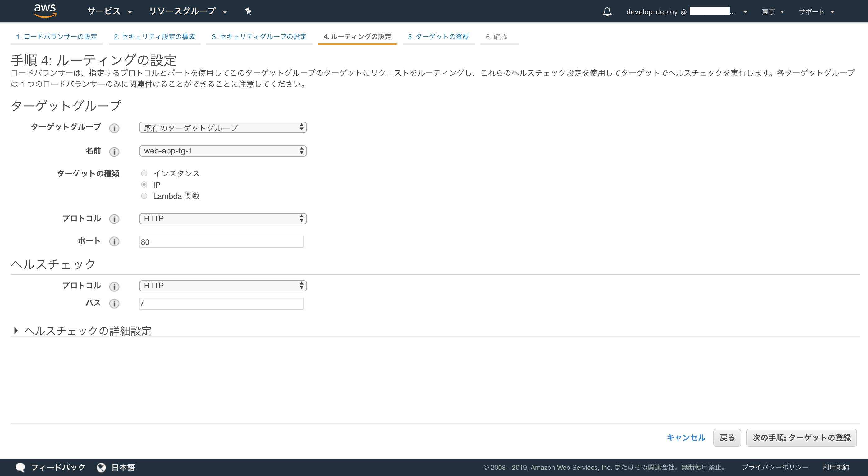Click info icon next to ターゲットグループ

(x=114, y=128)
